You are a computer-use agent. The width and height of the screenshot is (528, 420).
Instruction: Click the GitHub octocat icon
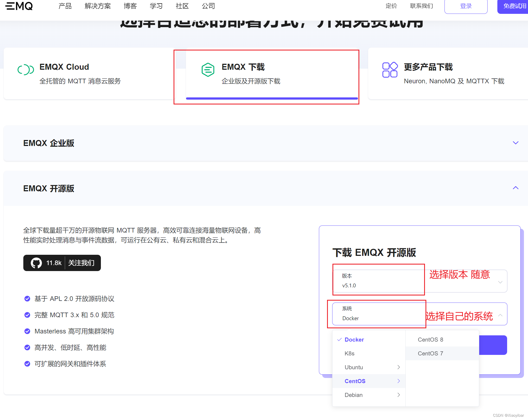tap(36, 263)
